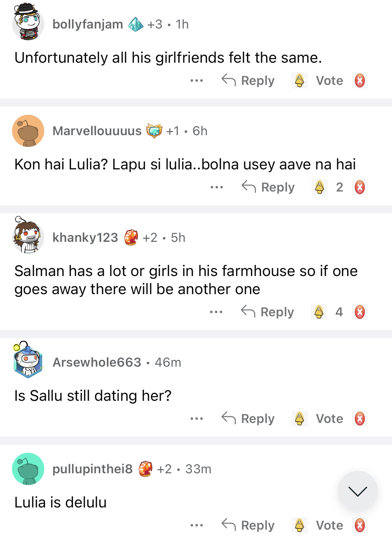Reply to khanky123's comment
Screen dimensions: 392x540
click(268, 312)
